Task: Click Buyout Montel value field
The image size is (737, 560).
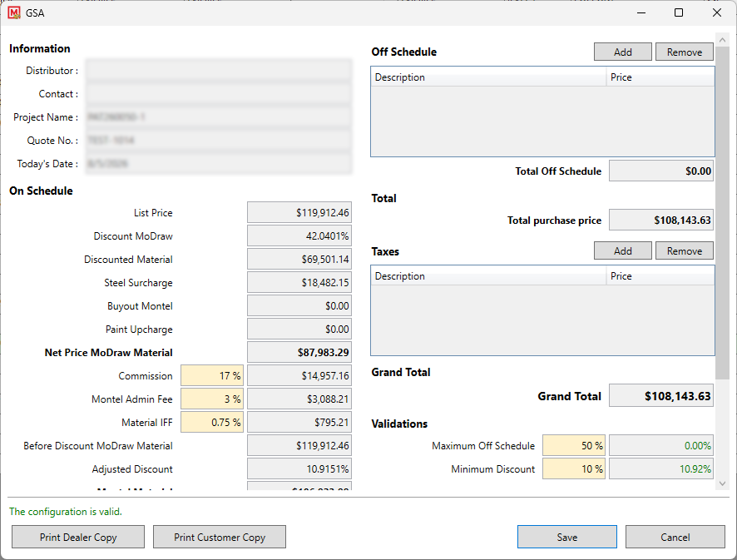Action: [x=299, y=305]
